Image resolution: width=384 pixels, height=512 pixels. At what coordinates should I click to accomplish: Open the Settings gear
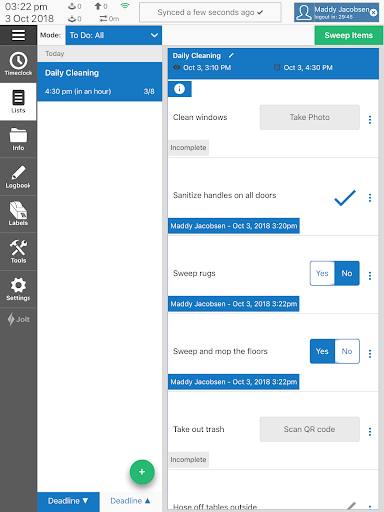point(18,289)
